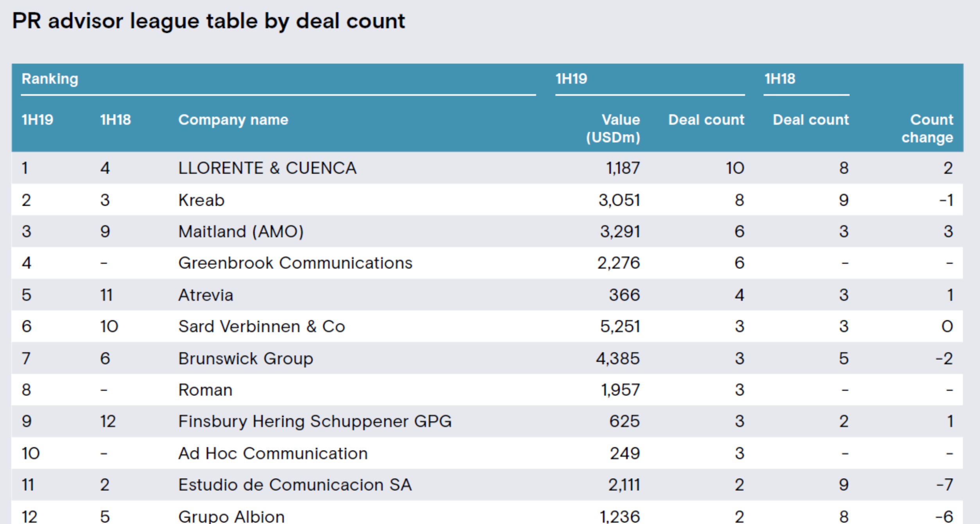The image size is (980, 524).
Task: Click count change 0 for Sard Verbinnen
Action: pos(948,327)
